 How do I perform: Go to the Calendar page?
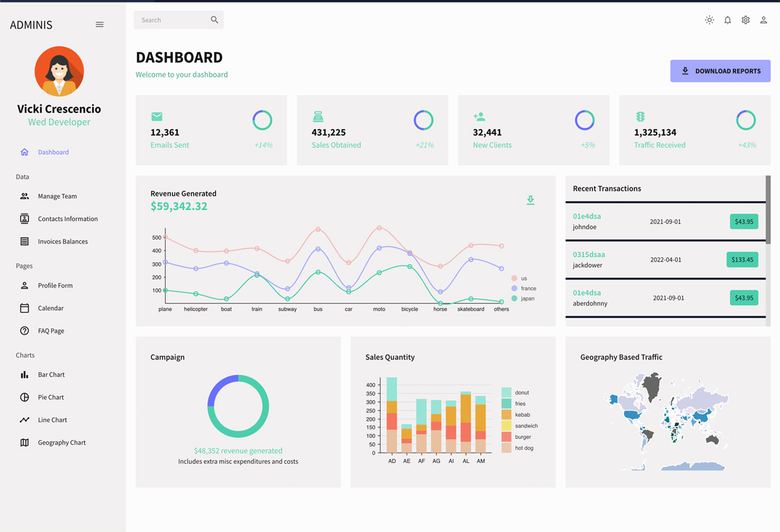(51, 309)
